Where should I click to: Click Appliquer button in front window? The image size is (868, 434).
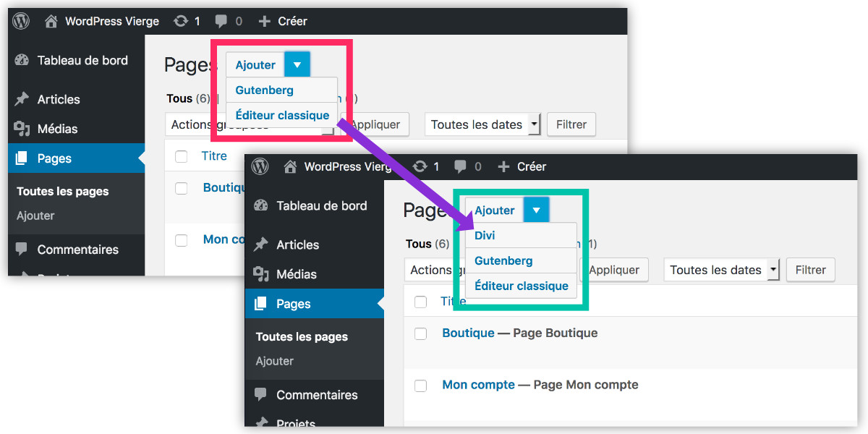615,270
